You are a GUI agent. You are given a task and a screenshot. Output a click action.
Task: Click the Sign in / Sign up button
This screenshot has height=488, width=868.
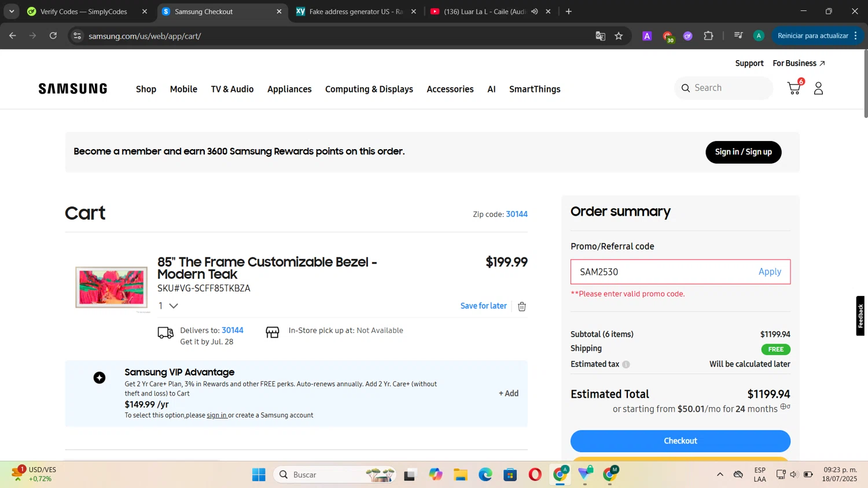pos(744,152)
